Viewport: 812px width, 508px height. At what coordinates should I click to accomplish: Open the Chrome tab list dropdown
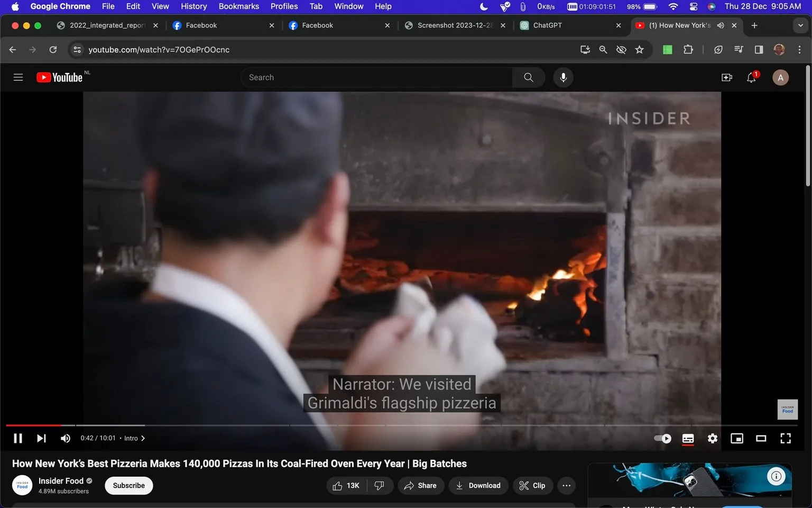(x=800, y=25)
